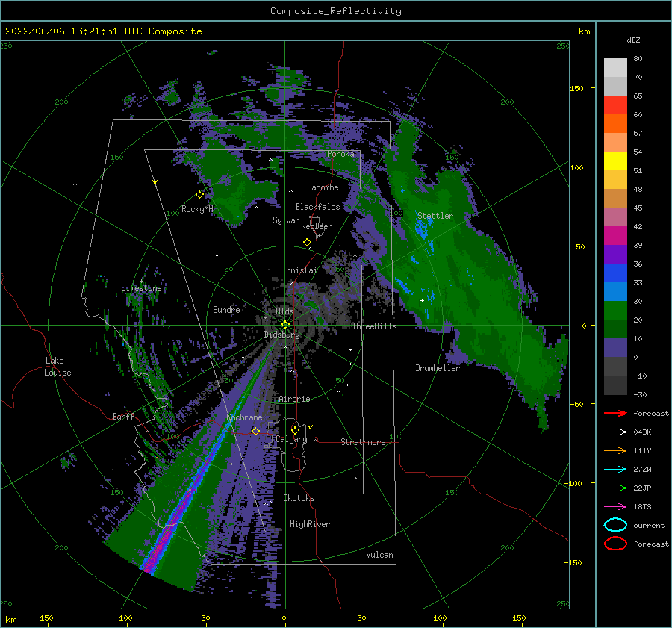672x628 pixels.
Task: Click the Limestone label
Action: coord(141,288)
